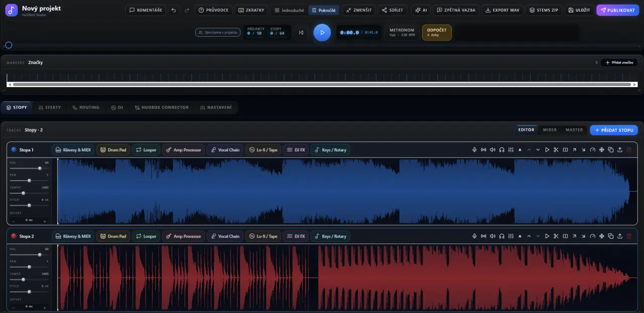The image size is (644, 313).
Task: Move Stopa 1 down with the chevron
Action: pos(538,150)
